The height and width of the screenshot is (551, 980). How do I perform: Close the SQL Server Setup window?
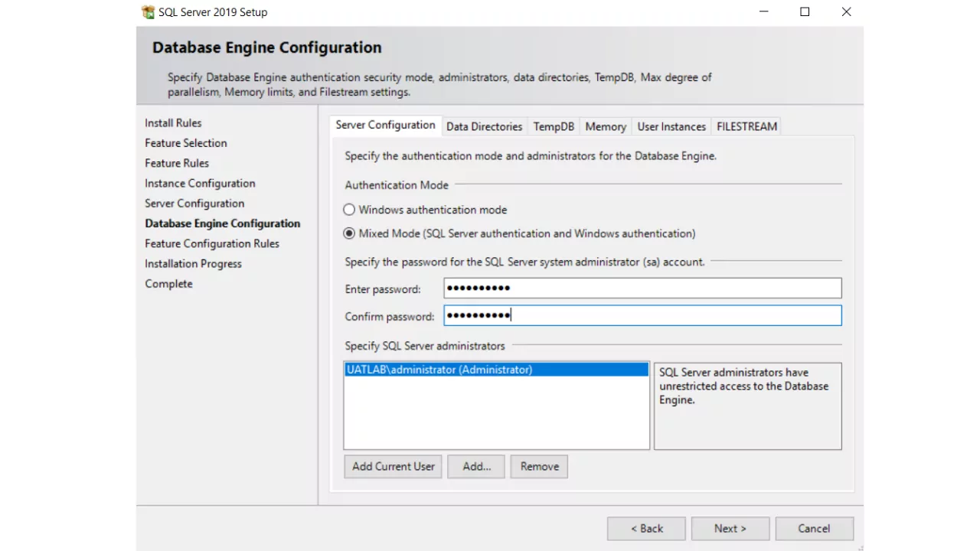(846, 12)
